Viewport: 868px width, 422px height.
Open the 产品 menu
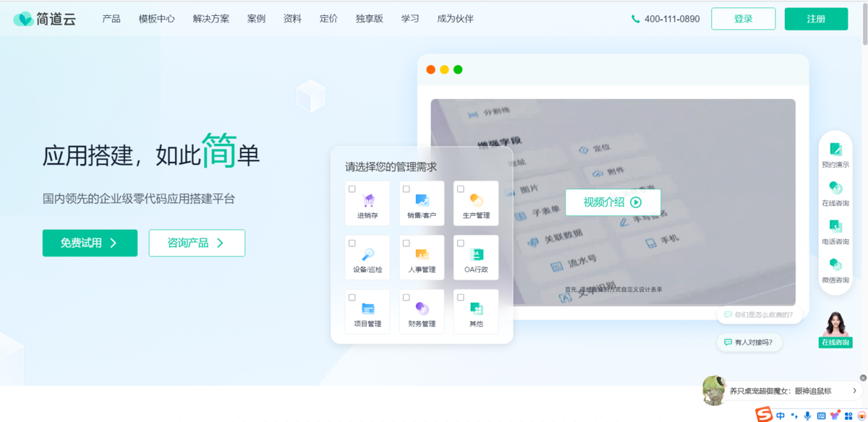pyautogui.click(x=111, y=19)
